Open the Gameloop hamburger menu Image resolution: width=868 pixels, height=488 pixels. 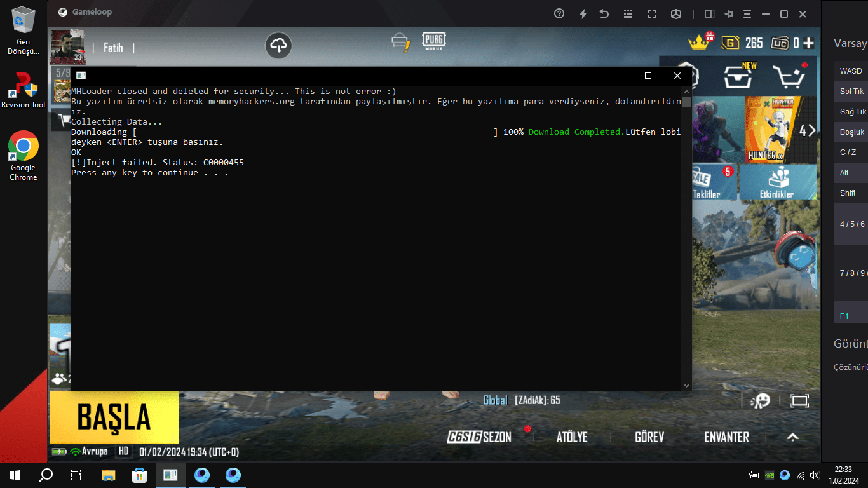pos(747,13)
